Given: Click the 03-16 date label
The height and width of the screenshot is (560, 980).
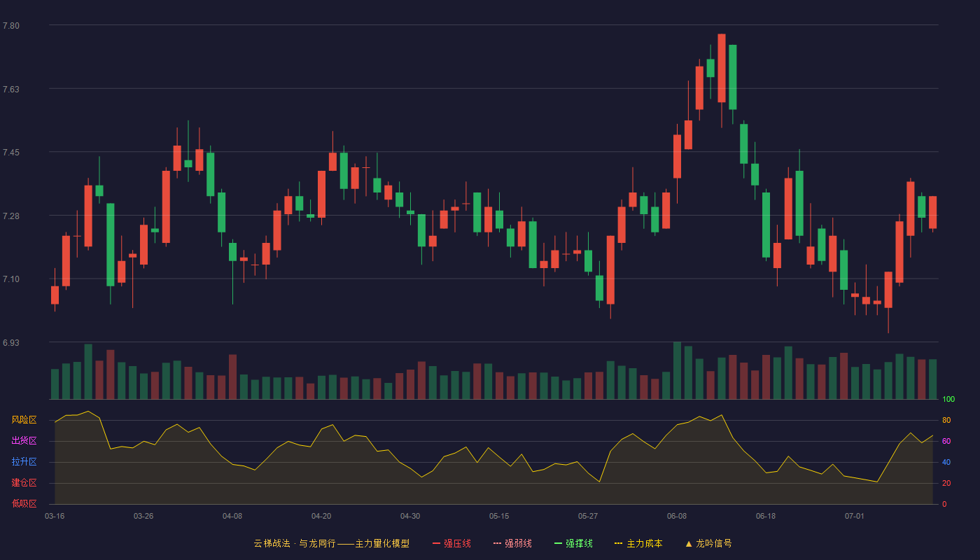Looking at the screenshot, I should click(x=55, y=516).
